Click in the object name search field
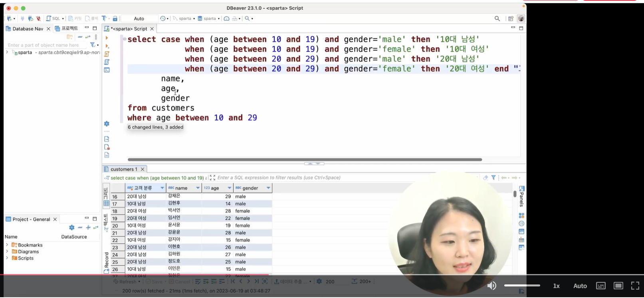The height and width of the screenshot is (298, 644). pos(46,45)
